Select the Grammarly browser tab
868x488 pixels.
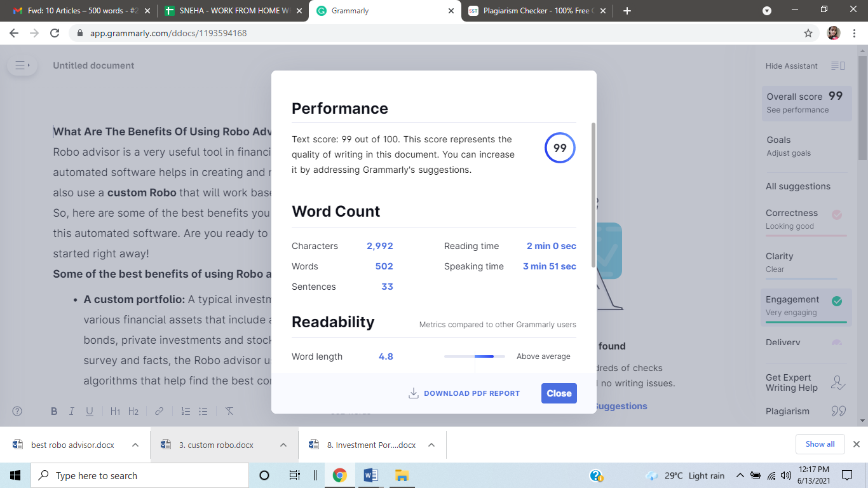tap(384, 11)
